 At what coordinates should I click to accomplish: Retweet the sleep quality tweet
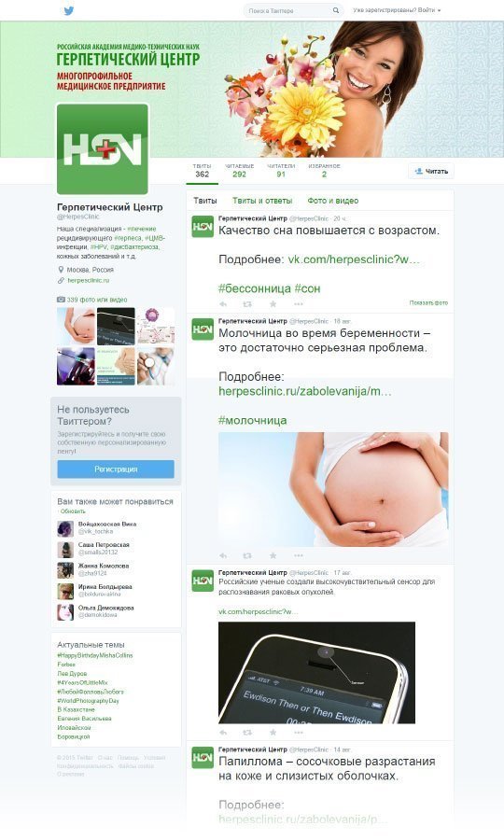247,303
